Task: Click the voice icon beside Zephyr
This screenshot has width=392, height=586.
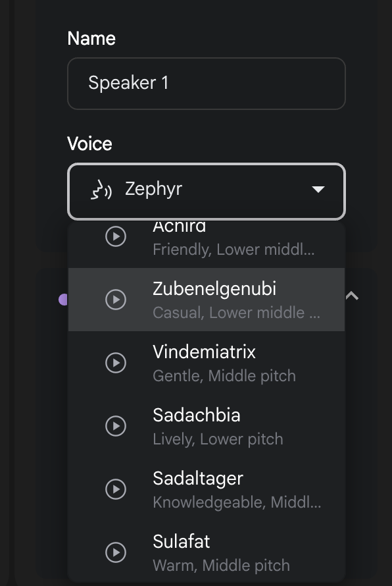Action: click(101, 190)
